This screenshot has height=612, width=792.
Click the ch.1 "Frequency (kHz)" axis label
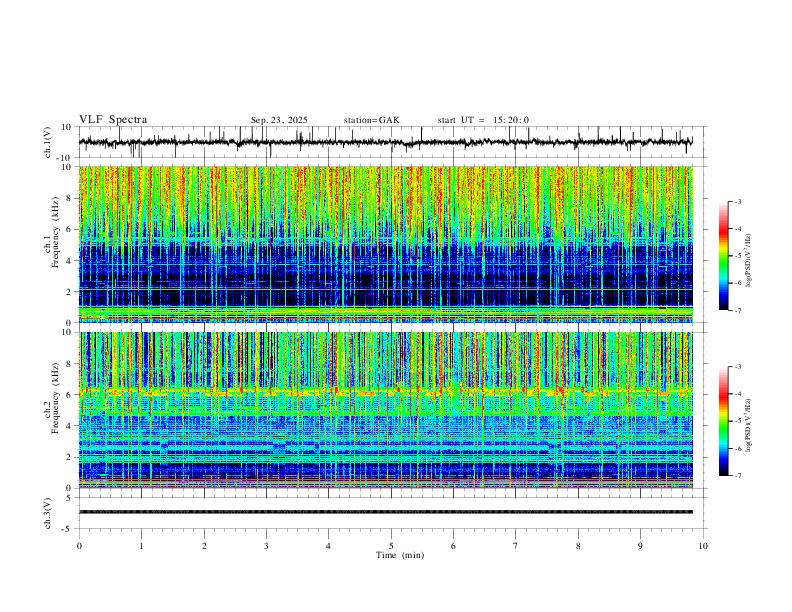(x=55, y=232)
